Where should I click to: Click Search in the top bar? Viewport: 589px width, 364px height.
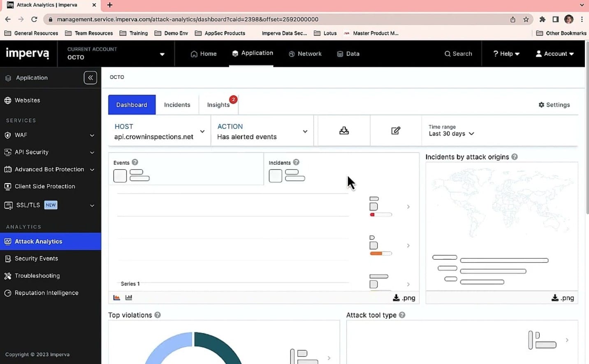[x=458, y=54]
